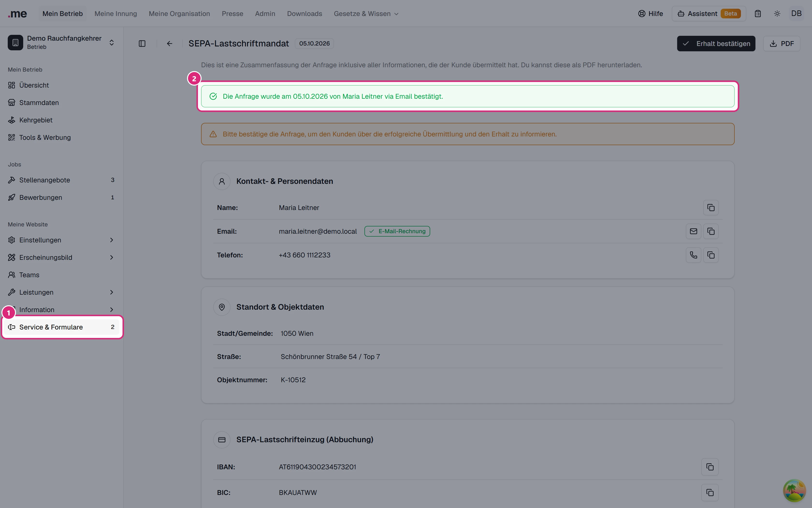Open the Admin tab
Viewport: 812px width, 508px height.
(x=265, y=14)
